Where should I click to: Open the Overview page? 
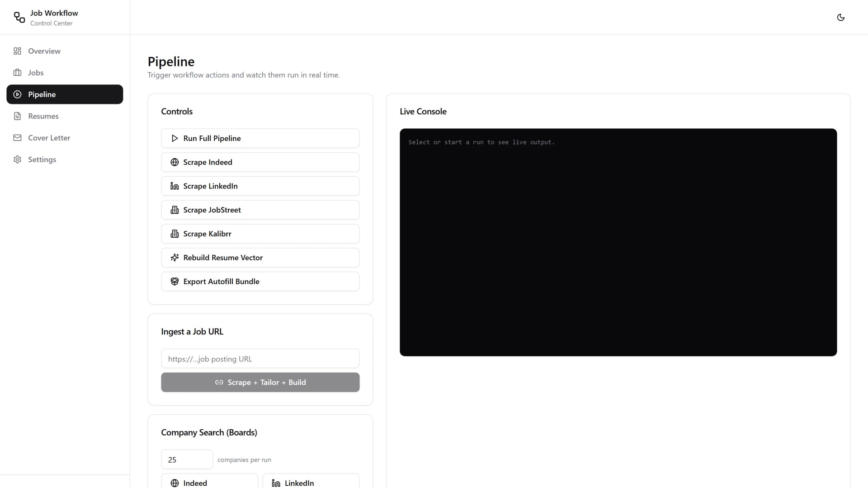[x=65, y=51]
